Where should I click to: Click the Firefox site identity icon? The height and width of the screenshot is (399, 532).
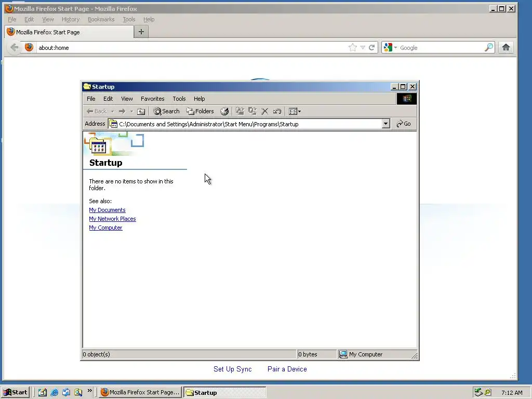(29, 47)
